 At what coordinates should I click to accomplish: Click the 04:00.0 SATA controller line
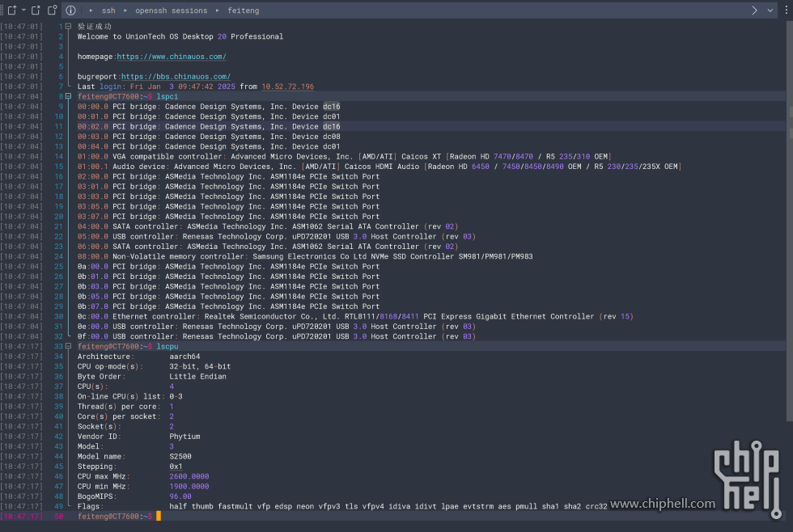268,226
